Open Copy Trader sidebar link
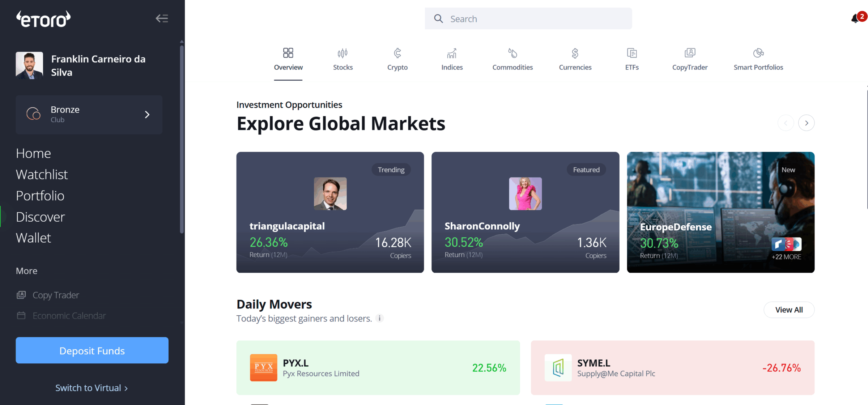 point(56,295)
